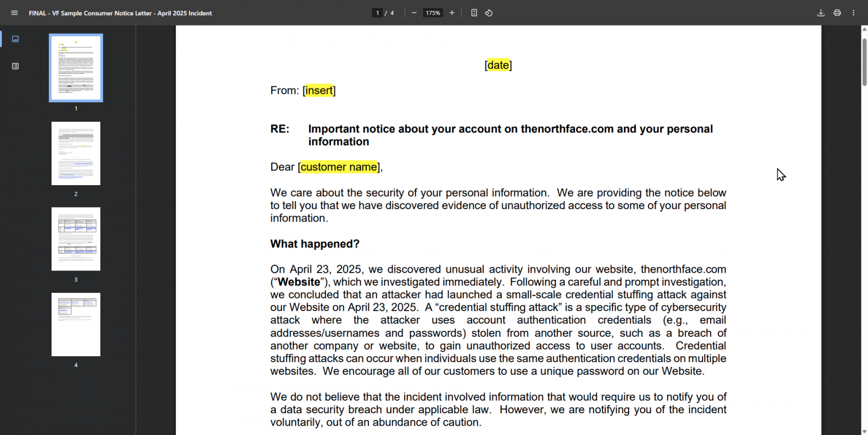Open page 2 thumbnail
The width and height of the screenshot is (868, 435).
point(76,154)
